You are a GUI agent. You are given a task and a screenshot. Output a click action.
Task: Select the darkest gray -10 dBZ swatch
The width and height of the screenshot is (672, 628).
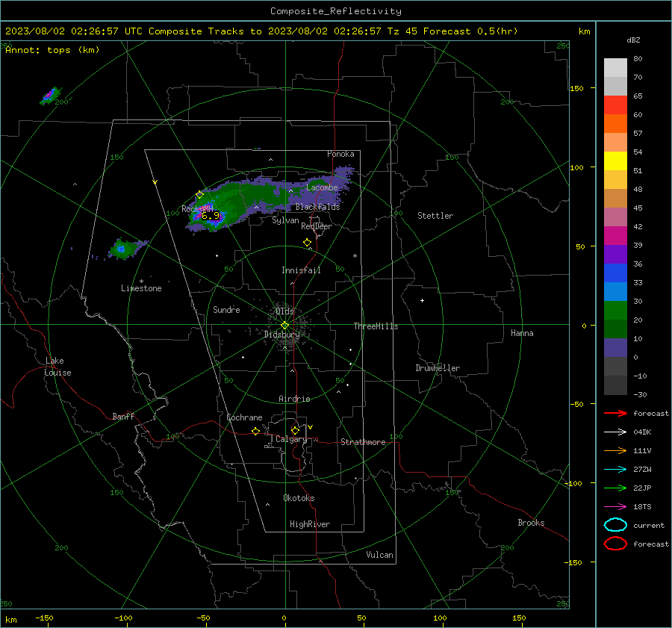click(615, 385)
